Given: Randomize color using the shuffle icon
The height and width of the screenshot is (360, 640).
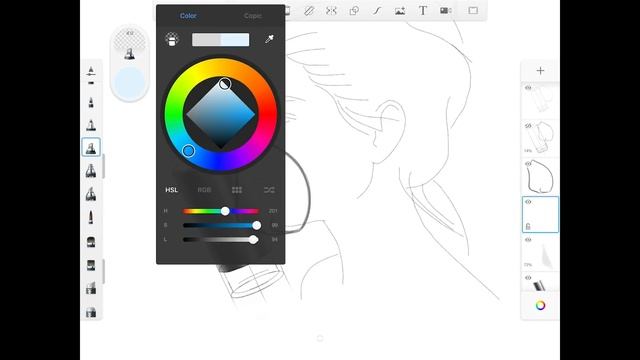Looking at the screenshot, I should (269, 190).
